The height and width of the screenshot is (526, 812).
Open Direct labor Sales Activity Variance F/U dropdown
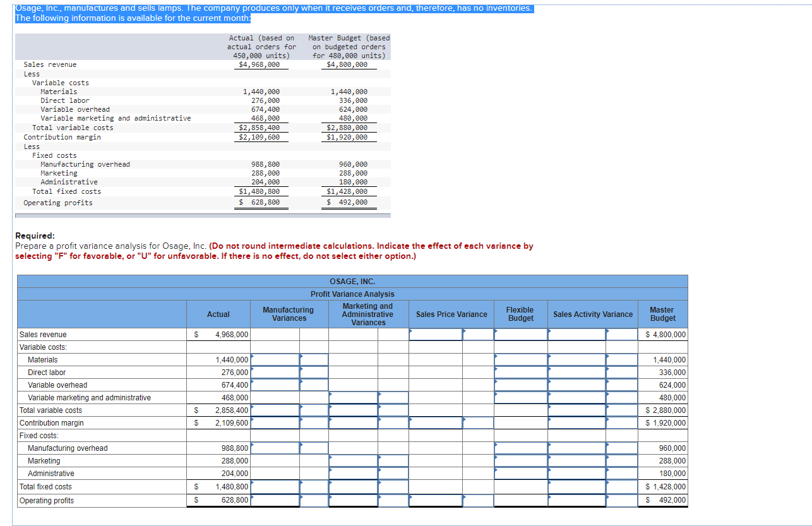(621, 373)
